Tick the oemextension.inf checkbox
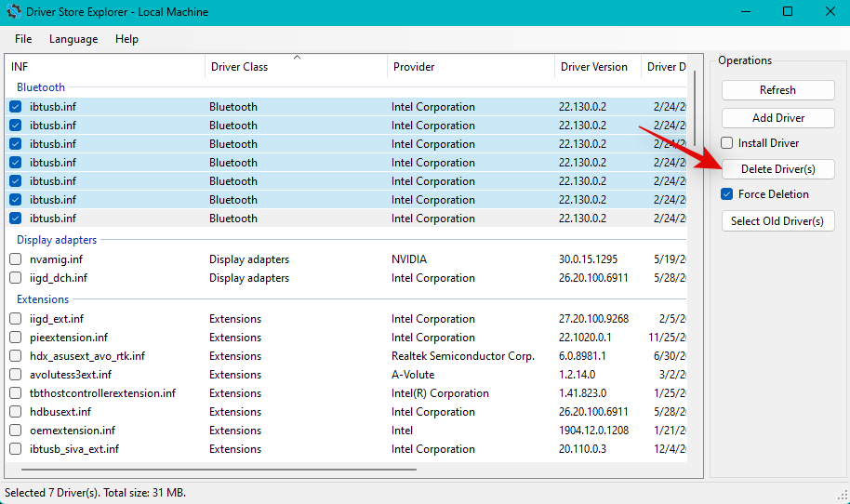850x504 pixels. point(15,431)
